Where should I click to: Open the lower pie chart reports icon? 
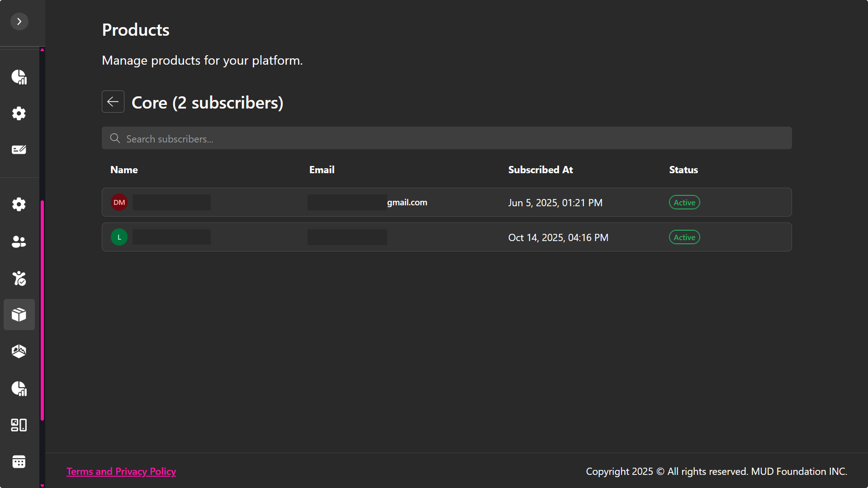click(x=19, y=389)
